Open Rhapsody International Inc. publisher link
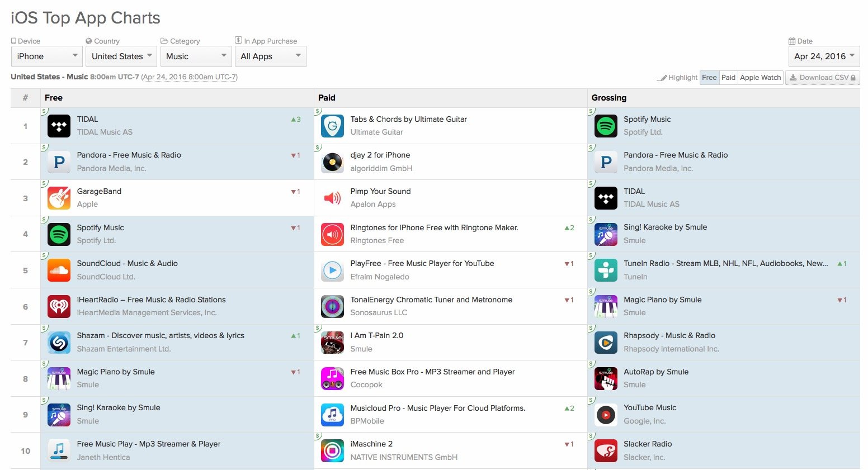This screenshot has width=868, height=470. tap(671, 349)
